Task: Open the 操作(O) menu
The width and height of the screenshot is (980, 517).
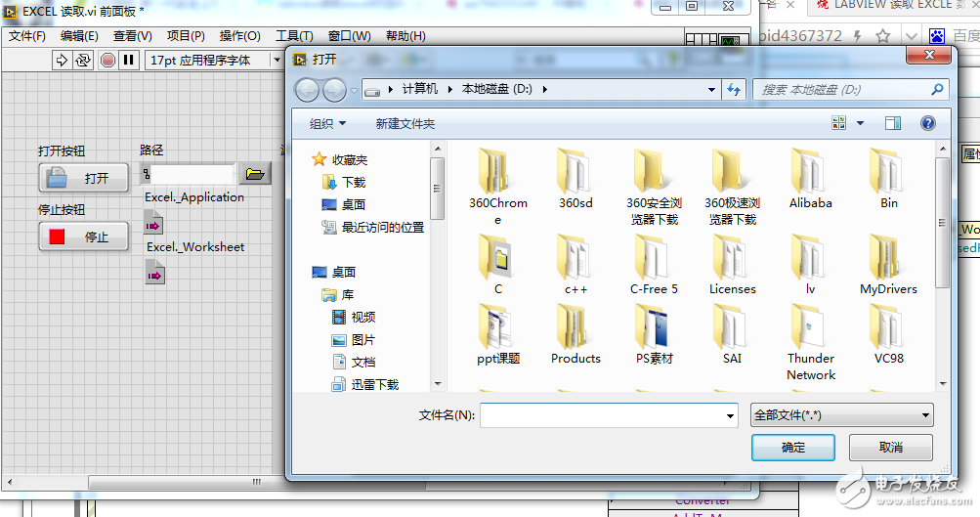Action: 240,36
